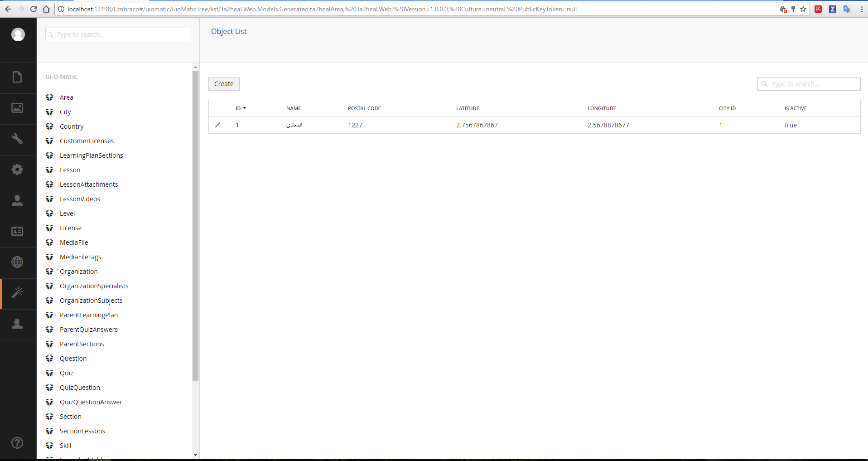Open the Settings wrench section icon
The image size is (868, 461).
coord(17,139)
